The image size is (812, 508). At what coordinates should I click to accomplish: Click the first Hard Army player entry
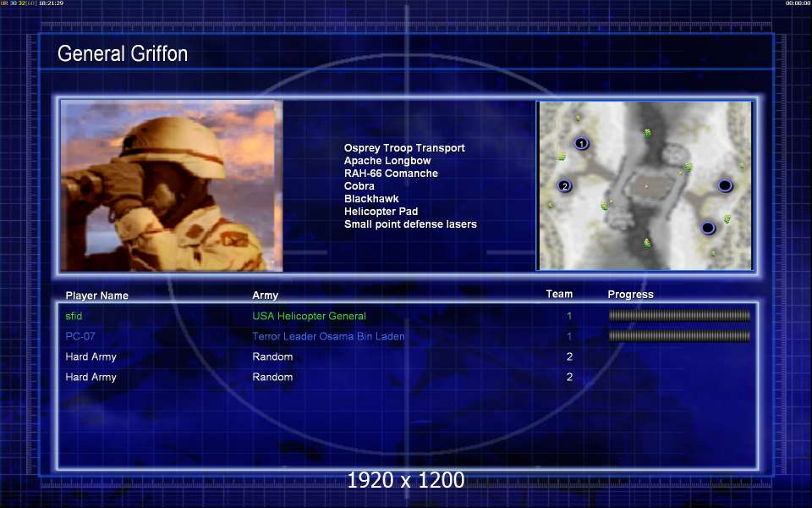[91, 356]
